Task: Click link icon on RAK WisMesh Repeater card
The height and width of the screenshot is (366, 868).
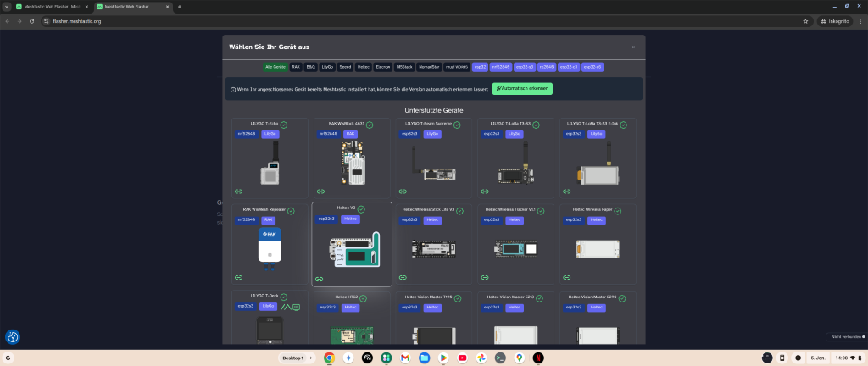Action: (x=238, y=277)
